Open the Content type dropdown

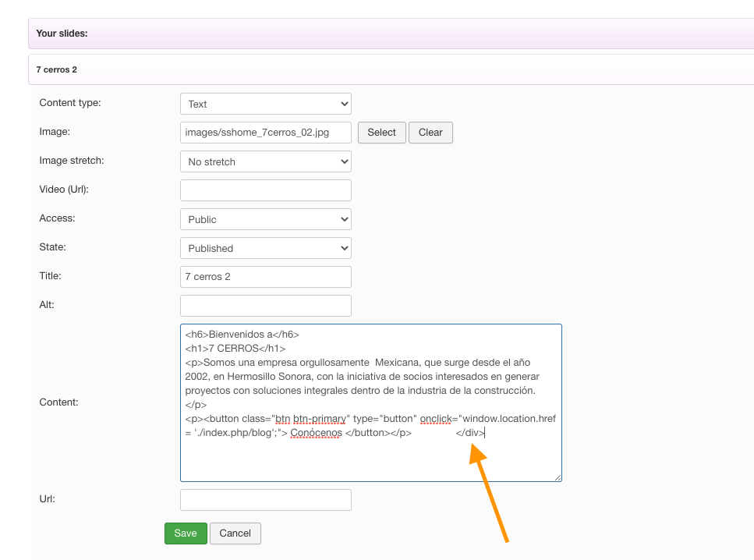pos(265,104)
